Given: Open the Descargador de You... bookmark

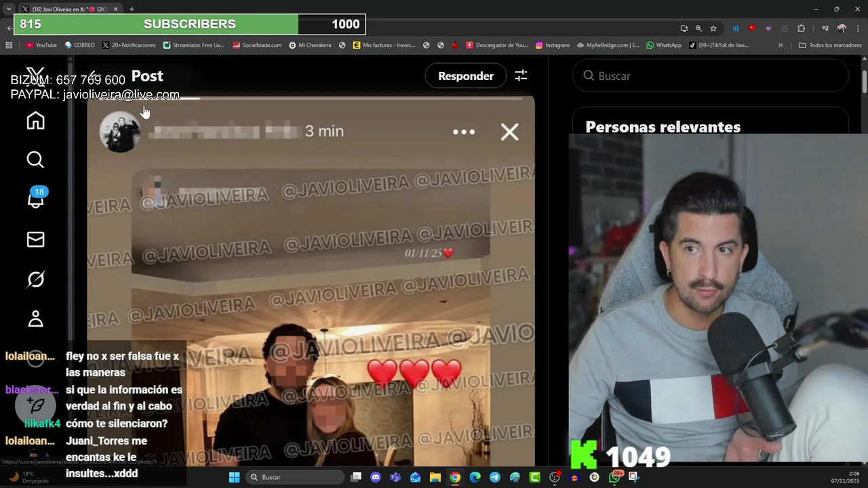Looking at the screenshot, I should (x=497, y=45).
